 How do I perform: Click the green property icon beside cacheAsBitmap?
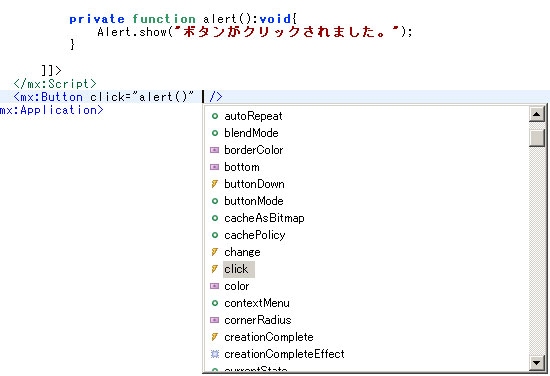[x=215, y=218]
